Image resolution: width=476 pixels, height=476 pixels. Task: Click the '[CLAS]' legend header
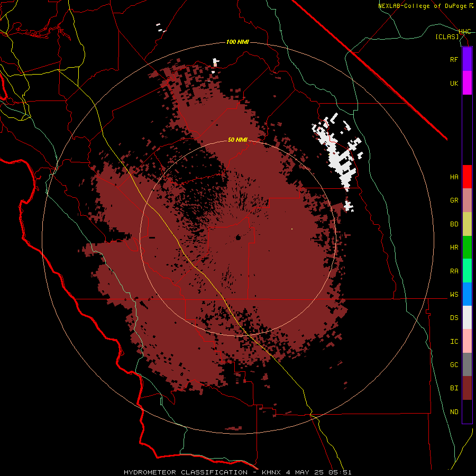pos(447,36)
